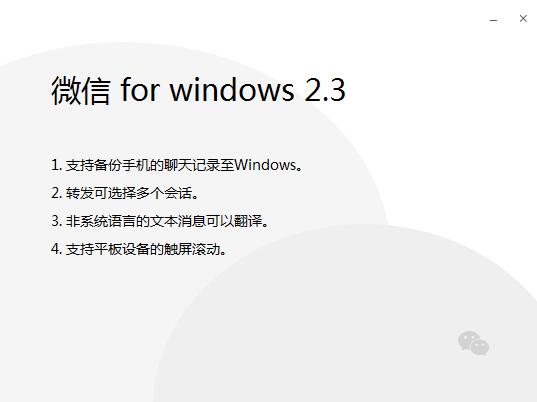Select the version number 2.3 in heading

[x=325, y=90]
